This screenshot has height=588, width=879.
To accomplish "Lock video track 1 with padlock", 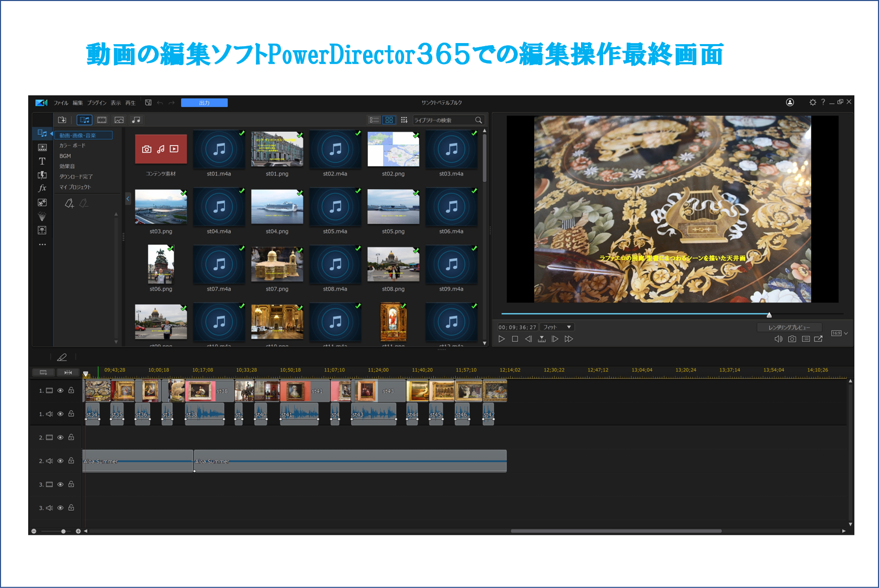I will tap(71, 391).
